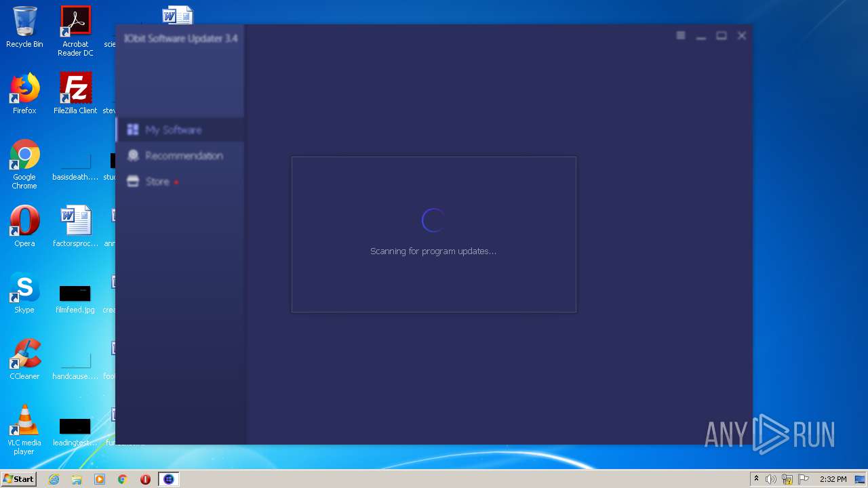Click the scanning progress spinner
The height and width of the screenshot is (488, 868).
click(433, 220)
